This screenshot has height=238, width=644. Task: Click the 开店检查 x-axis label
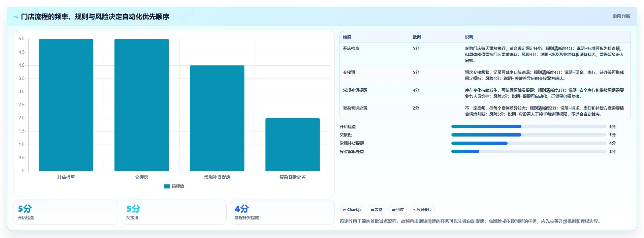[66, 177]
